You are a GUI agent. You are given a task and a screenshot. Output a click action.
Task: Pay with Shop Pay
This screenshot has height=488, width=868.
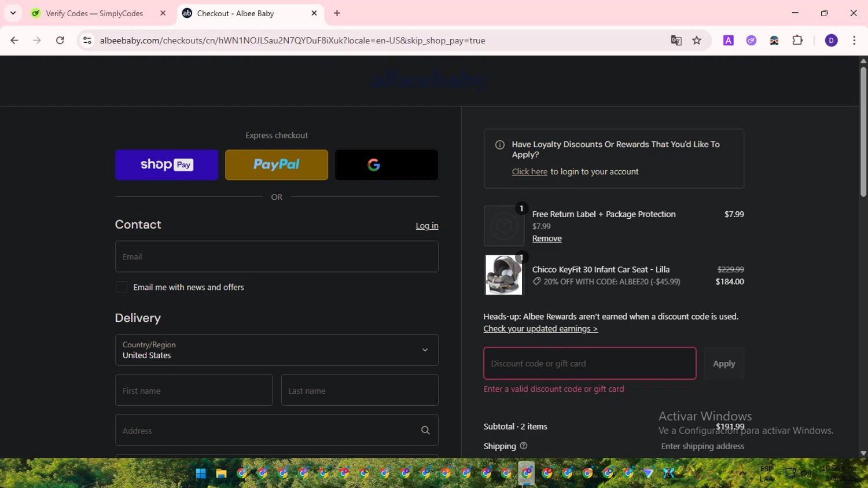pos(167,165)
